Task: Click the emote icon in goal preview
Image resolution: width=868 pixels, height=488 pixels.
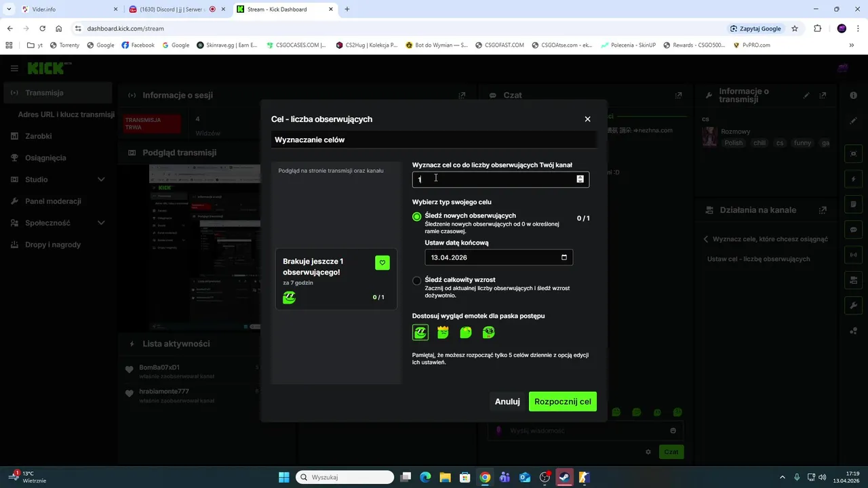Action: pos(290,297)
